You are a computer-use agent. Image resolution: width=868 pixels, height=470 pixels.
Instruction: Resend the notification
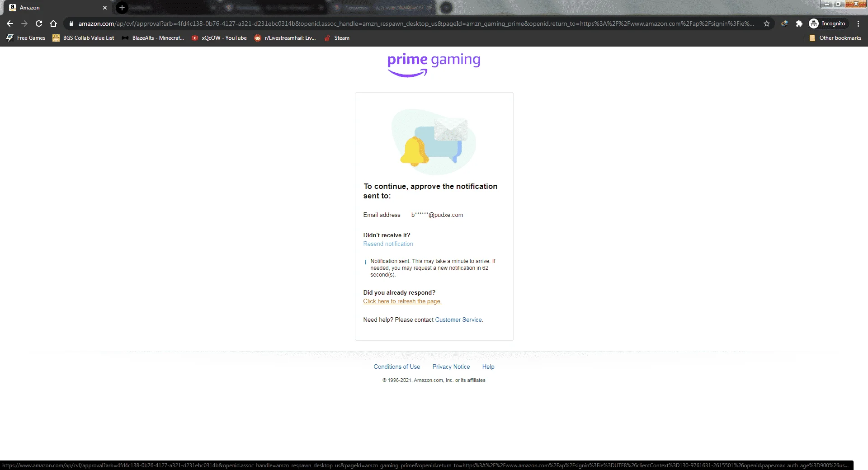[388, 244]
